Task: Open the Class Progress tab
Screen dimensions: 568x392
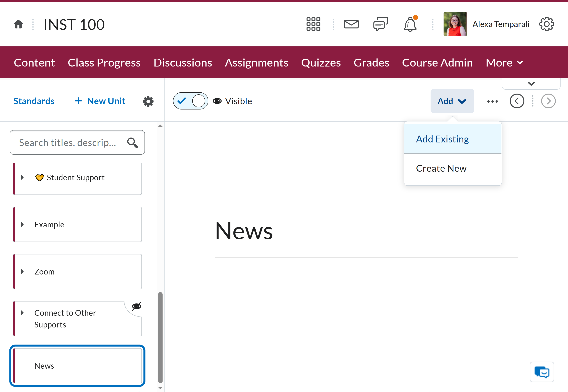Action: (104, 63)
